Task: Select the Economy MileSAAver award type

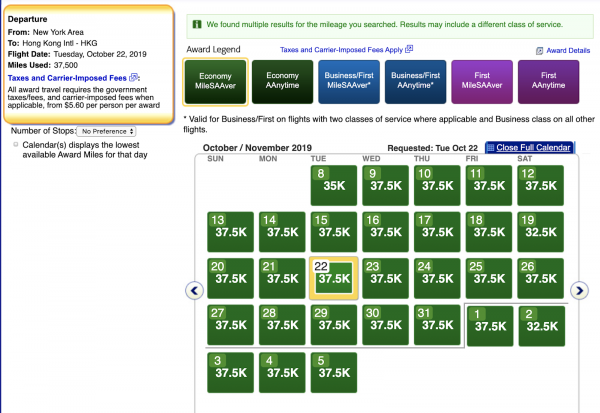Action: tap(214, 81)
